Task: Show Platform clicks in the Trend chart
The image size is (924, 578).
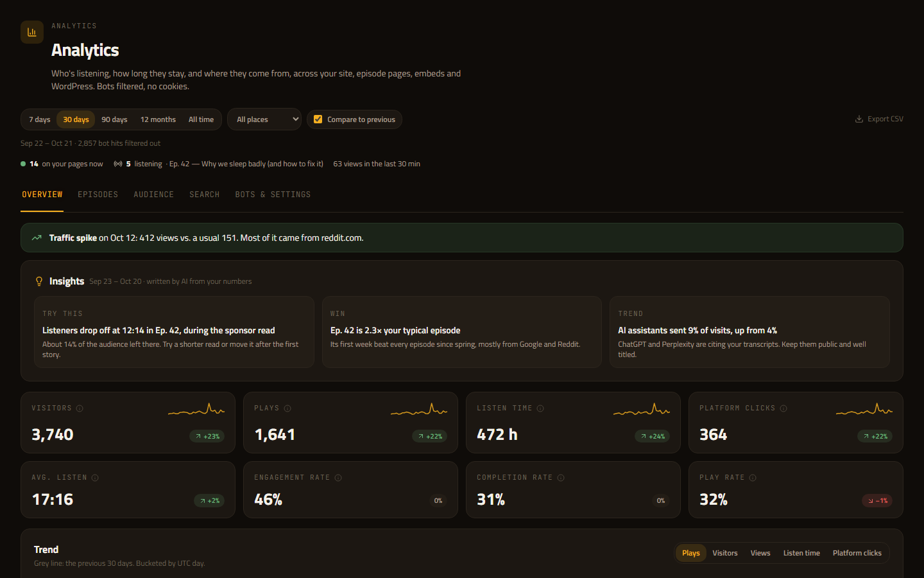Action: click(857, 553)
